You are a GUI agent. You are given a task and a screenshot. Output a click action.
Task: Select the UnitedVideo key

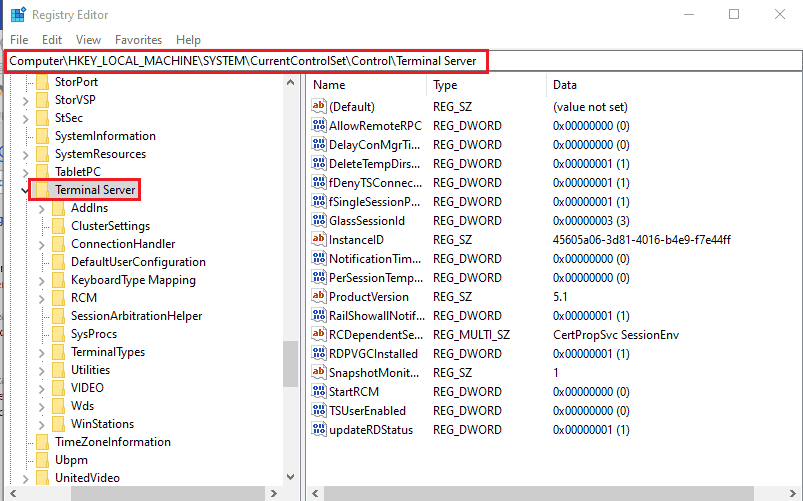coord(87,477)
